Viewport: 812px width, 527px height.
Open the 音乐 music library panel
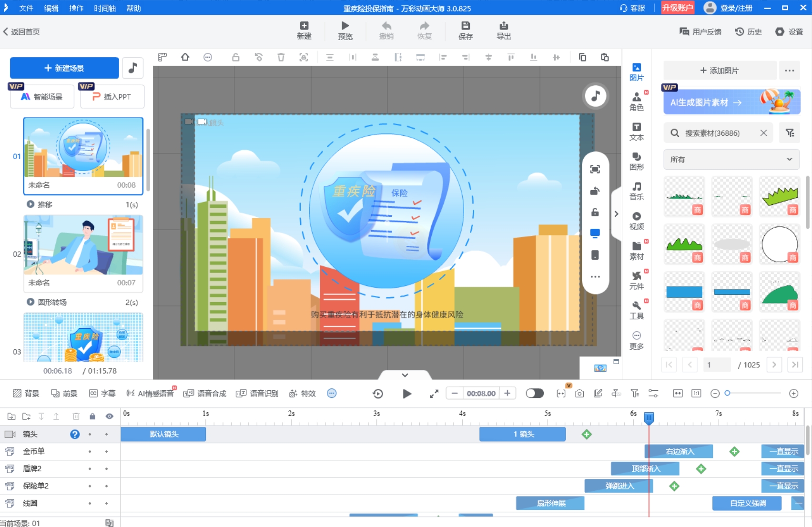click(x=636, y=191)
